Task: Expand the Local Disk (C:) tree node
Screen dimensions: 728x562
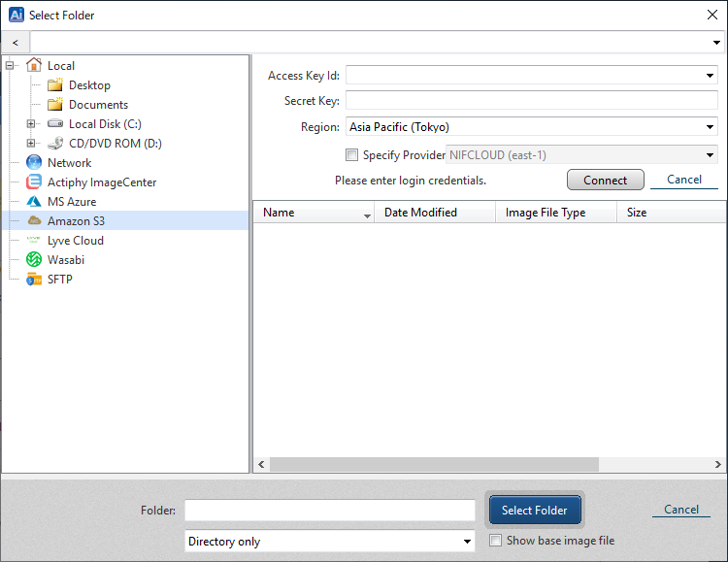Action: [31, 124]
